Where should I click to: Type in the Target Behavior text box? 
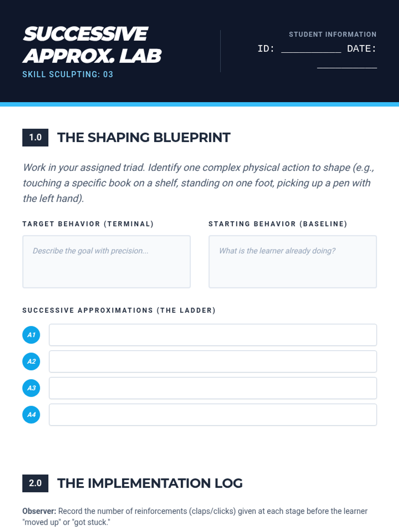tap(106, 262)
